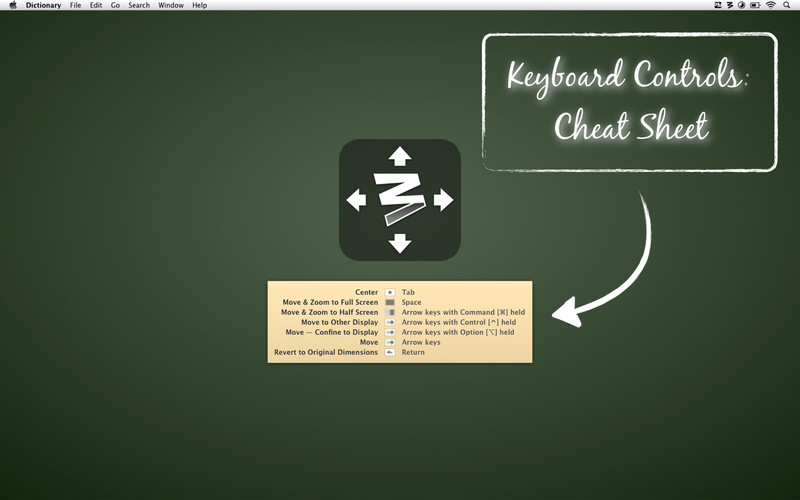Image resolution: width=800 pixels, height=500 pixels.
Task: Click the 'Space' shortcut text
Action: 411,303
